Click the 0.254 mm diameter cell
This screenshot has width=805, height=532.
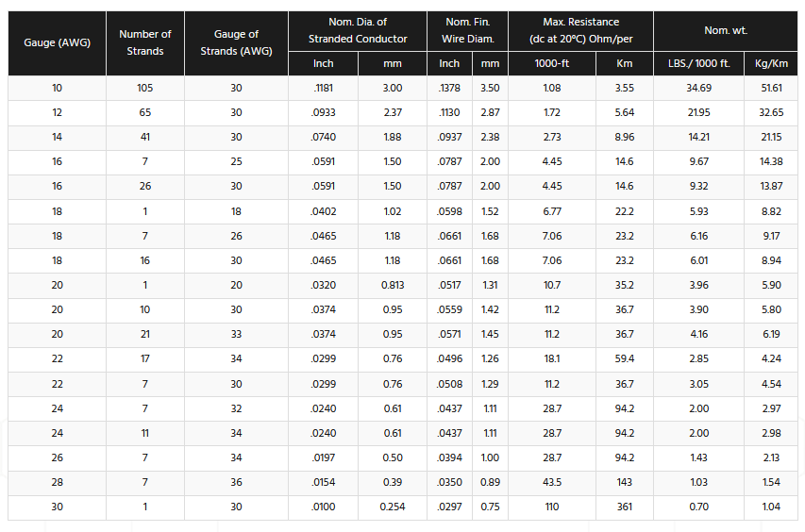[393, 507]
